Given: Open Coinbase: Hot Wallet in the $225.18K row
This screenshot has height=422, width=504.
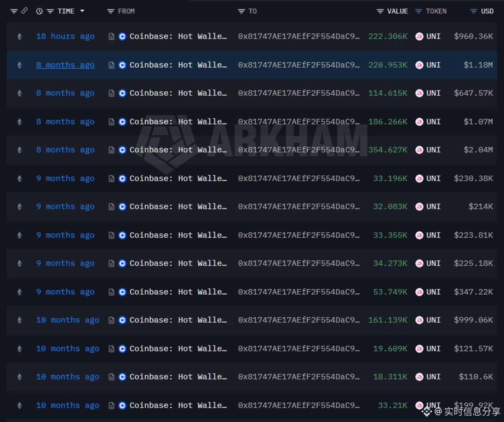Looking at the screenshot, I should (178, 263).
